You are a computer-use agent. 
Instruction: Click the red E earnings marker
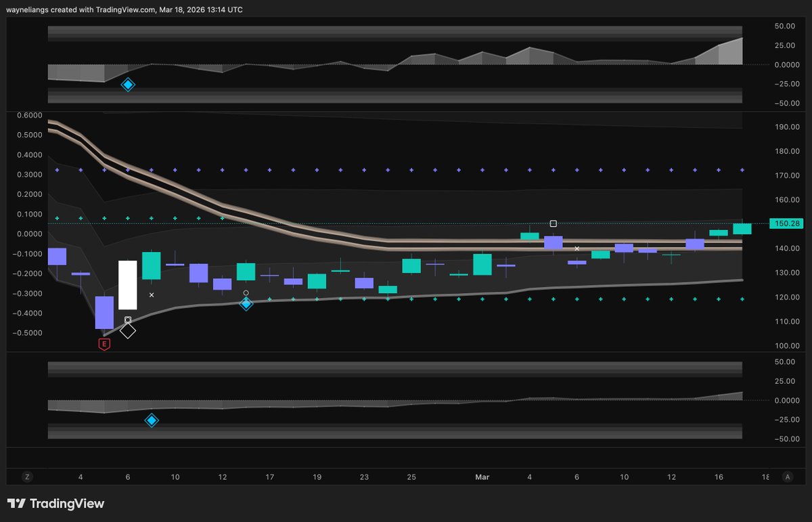[104, 344]
